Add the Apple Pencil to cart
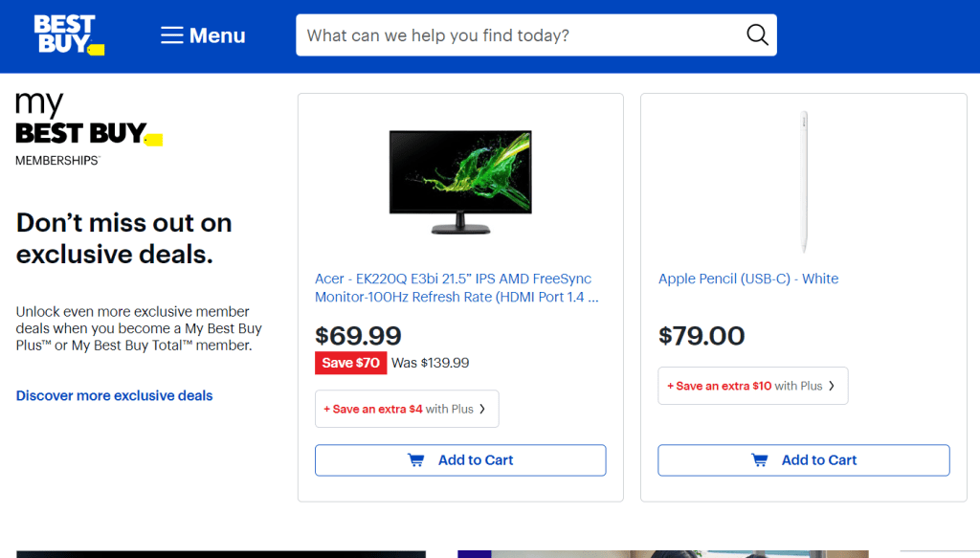 (804, 460)
